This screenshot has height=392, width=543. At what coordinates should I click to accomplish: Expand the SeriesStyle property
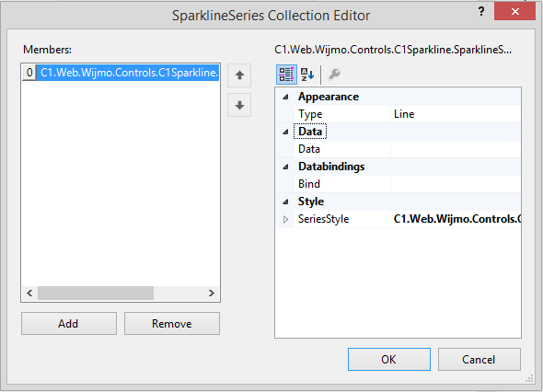[x=285, y=219]
